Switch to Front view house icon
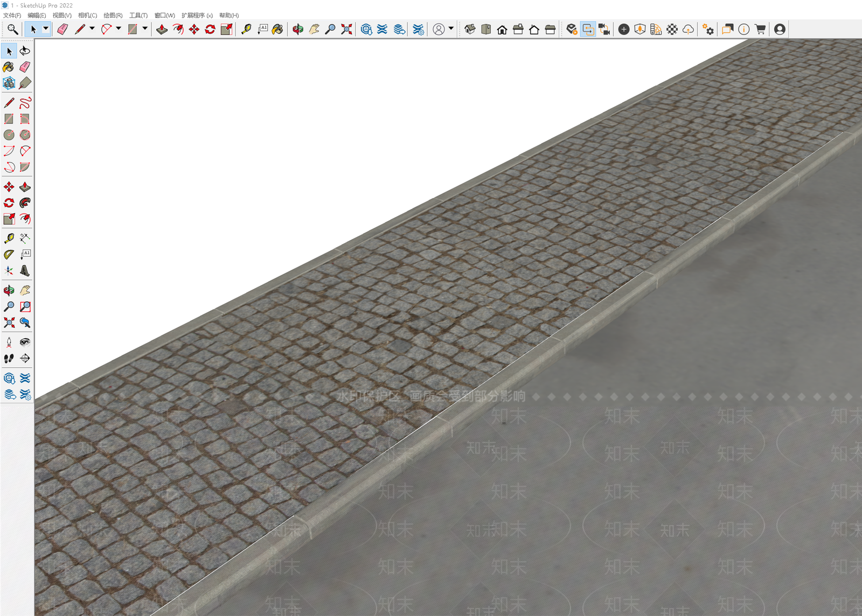The height and width of the screenshot is (616, 862). (502, 29)
